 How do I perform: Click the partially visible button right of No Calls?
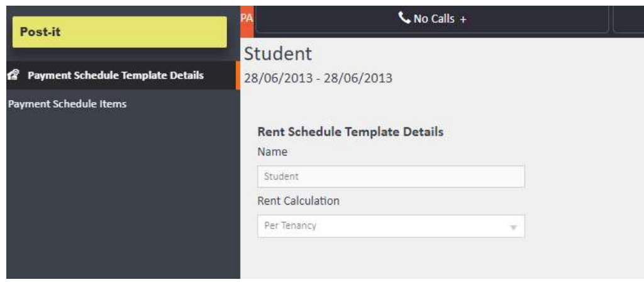click(629, 19)
